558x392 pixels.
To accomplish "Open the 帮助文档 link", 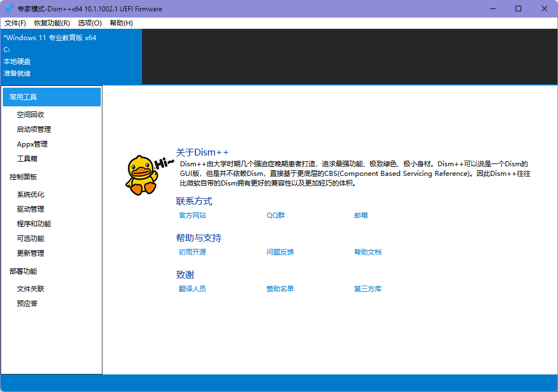I will coord(368,252).
